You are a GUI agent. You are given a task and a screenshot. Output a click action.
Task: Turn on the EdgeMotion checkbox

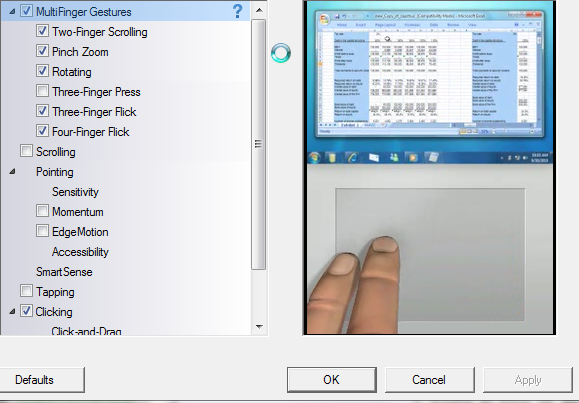tap(42, 230)
